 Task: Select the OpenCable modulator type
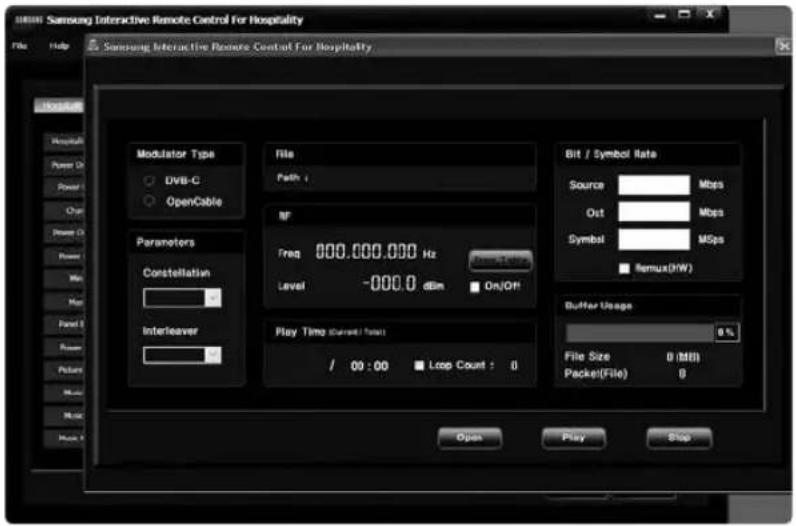coord(148,202)
